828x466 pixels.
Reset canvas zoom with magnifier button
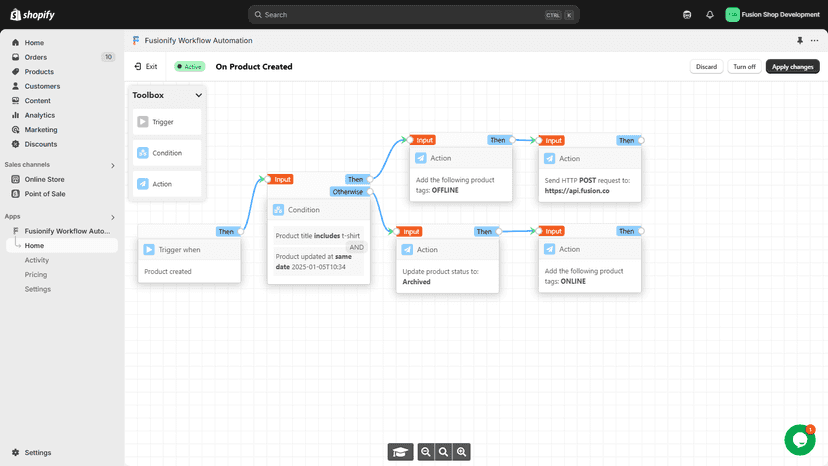point(444,452)
